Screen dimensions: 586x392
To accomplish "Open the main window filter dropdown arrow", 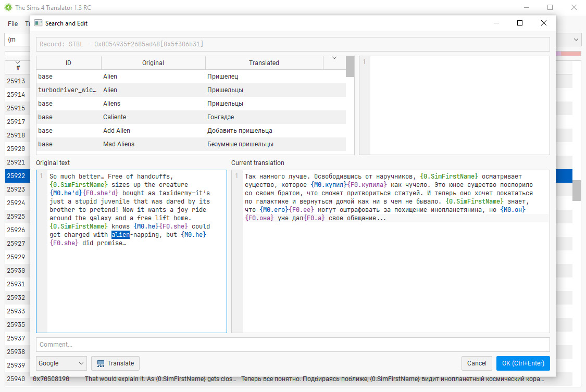I will [576, 40].
